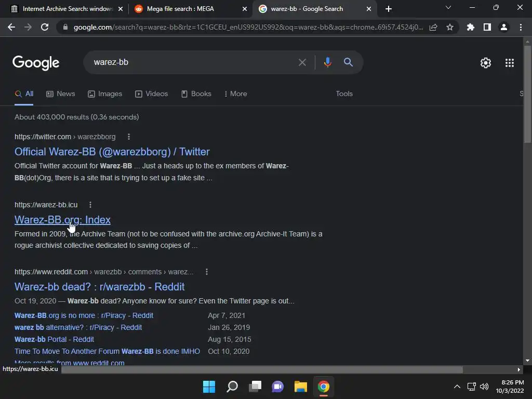Share this page from the address bar
Viewport: 532px width, 399px height.
(x=433, y=27)
